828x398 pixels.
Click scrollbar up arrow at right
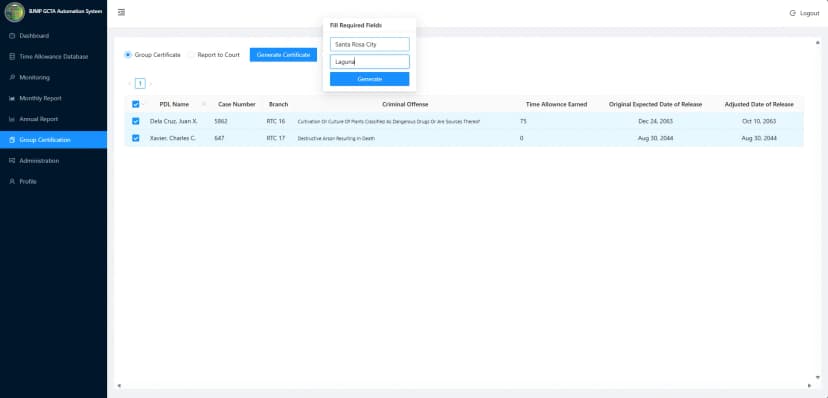click(x=817, y=42)
